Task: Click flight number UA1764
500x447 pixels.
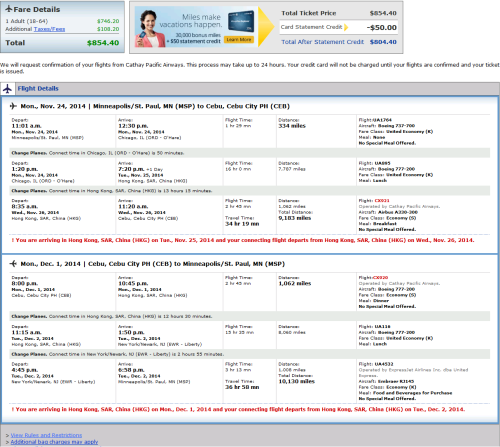Action: coord(382,120)
